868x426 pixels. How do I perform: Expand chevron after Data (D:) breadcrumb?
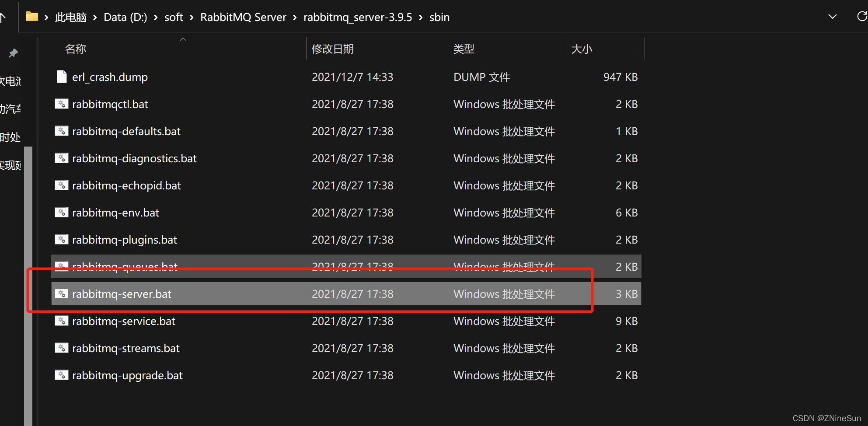pyautogui.click(x=156, y=17)
